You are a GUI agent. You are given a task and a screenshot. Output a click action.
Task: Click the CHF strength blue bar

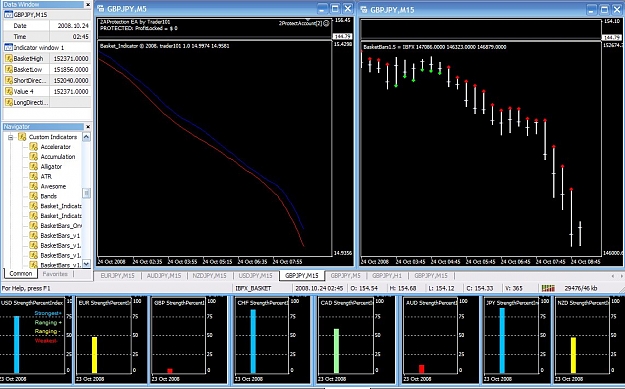(x=253, y=341)
